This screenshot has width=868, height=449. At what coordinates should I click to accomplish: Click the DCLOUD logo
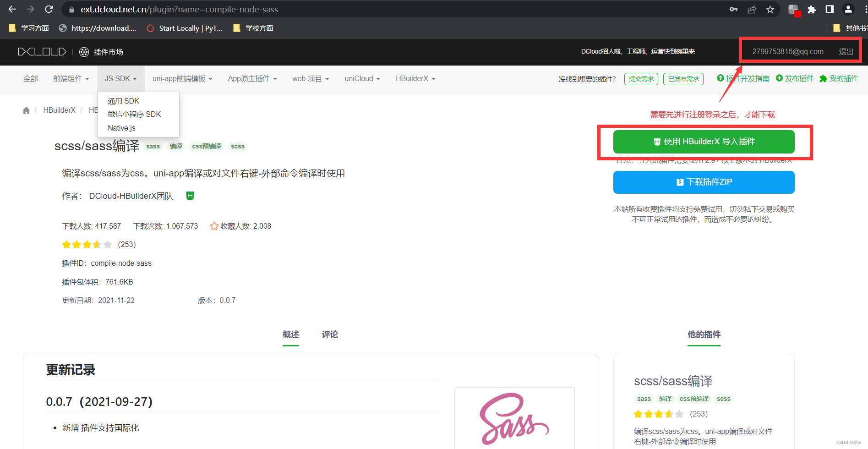click(x=42, y=52)
